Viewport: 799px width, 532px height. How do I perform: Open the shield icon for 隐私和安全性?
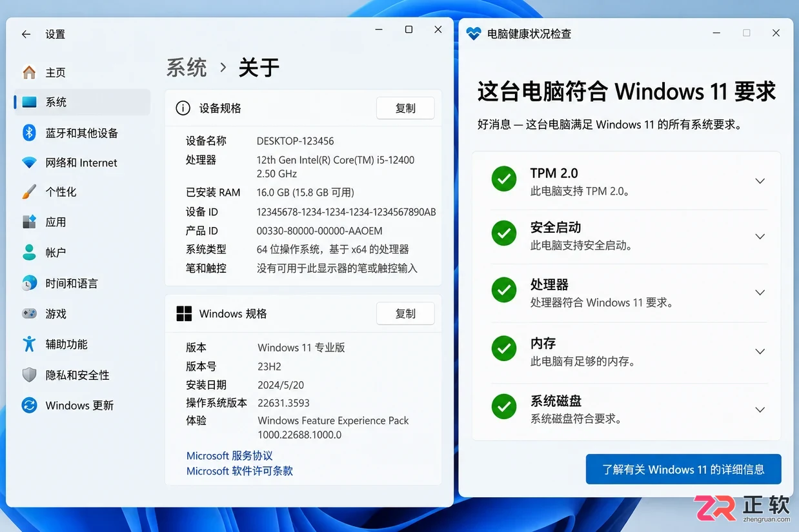(x=29, y=375)
